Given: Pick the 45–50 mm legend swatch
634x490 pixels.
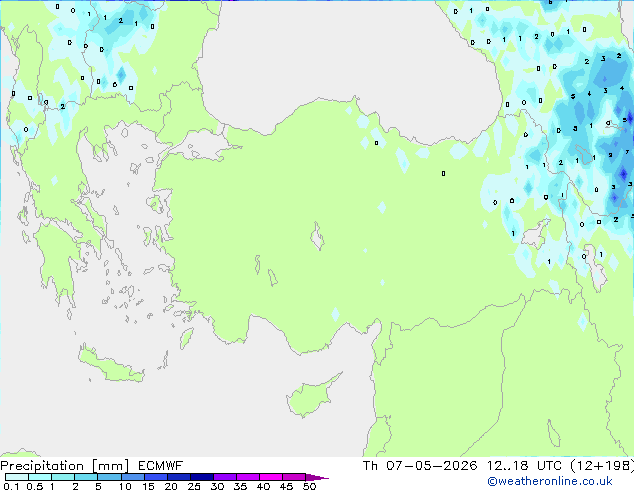Looking at the screenshot, I should 294,477.
